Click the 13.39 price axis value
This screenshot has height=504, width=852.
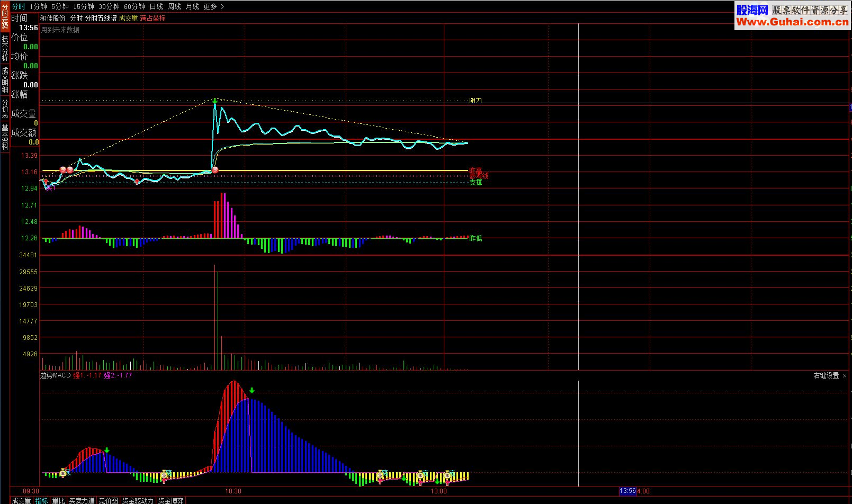coord(29,155)
